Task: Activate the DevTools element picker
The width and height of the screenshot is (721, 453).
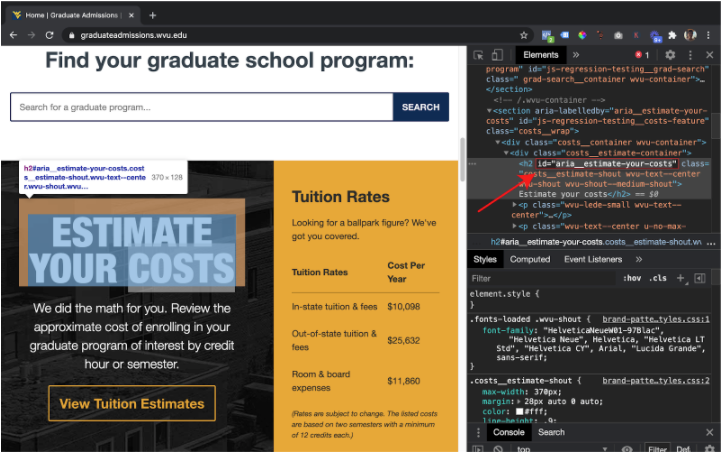Action: pyautogui.click(x=478, y=55)
